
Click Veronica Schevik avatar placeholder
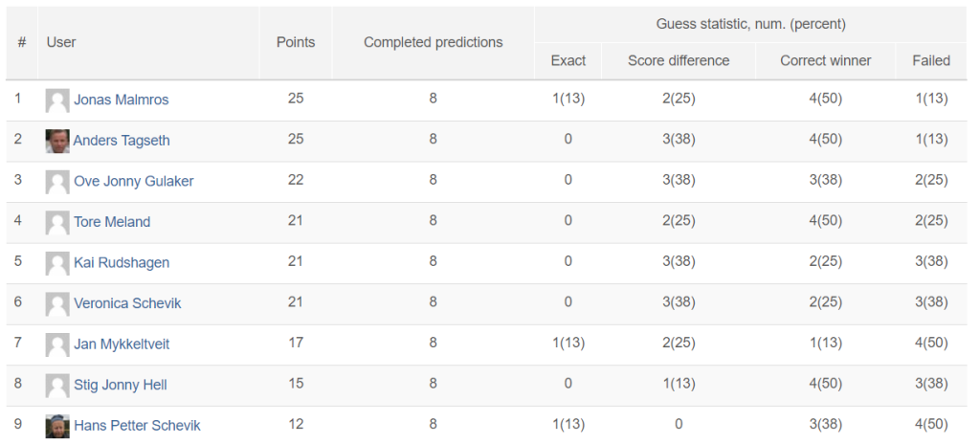coord(57,304)
